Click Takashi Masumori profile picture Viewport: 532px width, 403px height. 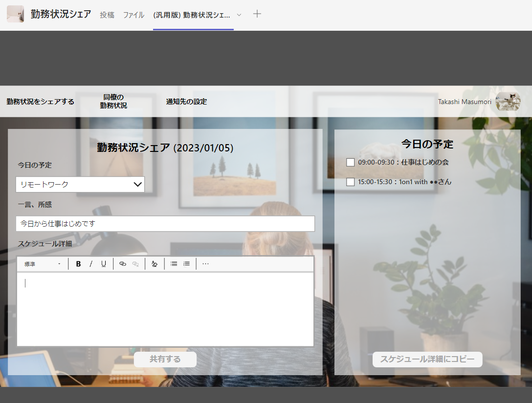click(x=508, y=101)
